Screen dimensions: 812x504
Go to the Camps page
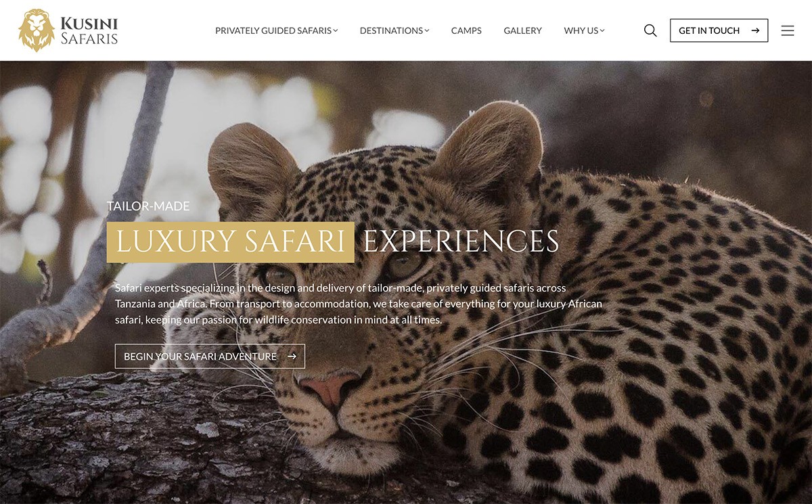coord(466,30)
